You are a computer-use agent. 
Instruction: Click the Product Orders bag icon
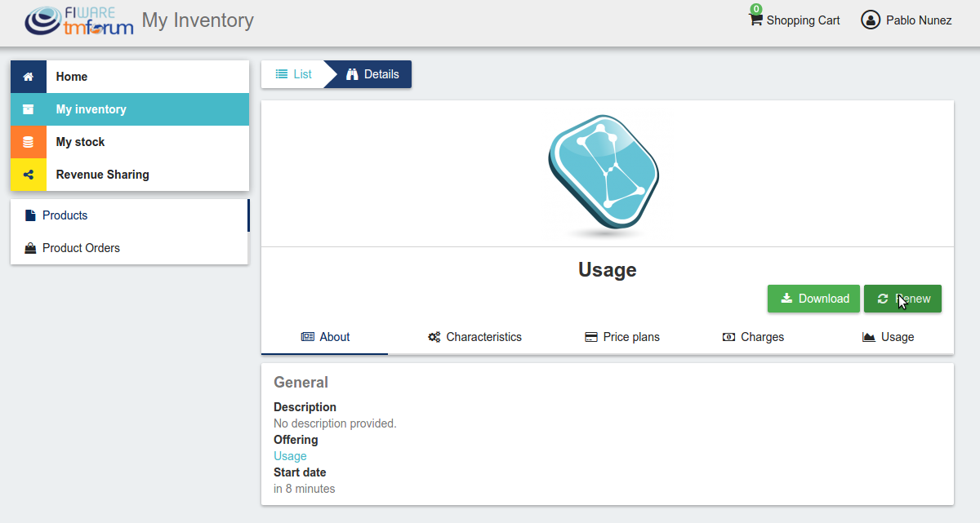tap(30, 248)
